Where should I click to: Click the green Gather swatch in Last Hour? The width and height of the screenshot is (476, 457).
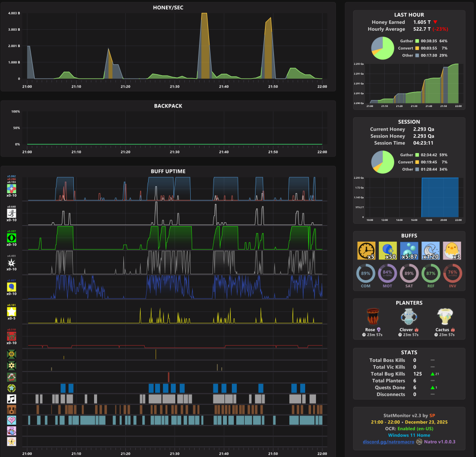click(417, 41)
